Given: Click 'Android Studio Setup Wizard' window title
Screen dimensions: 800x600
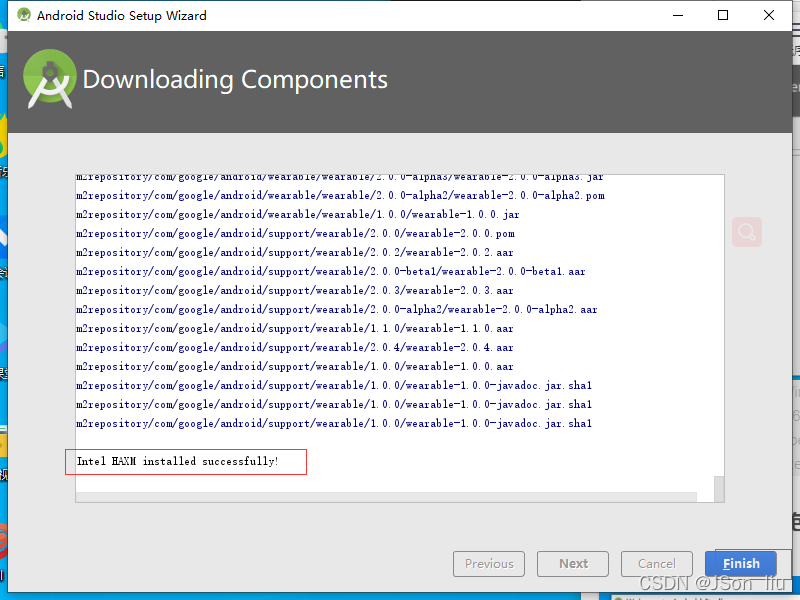Looking at the screenshot, I should [x=121, y=16].
